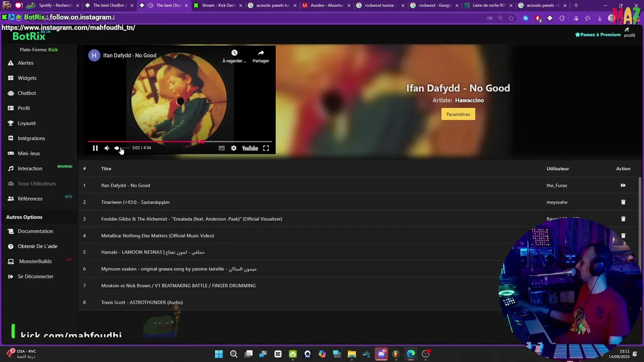Mute the YouTube player volume

[x=107, y=148]
